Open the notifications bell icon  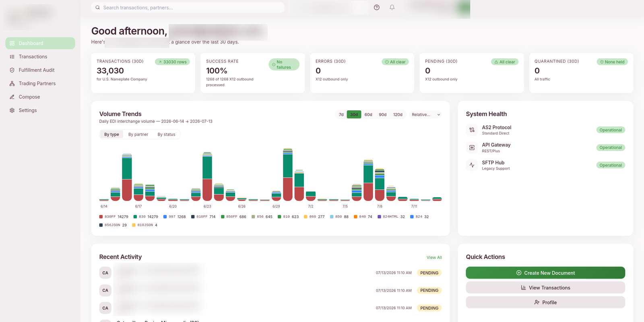pyautogui.click(x=392, y=7)
